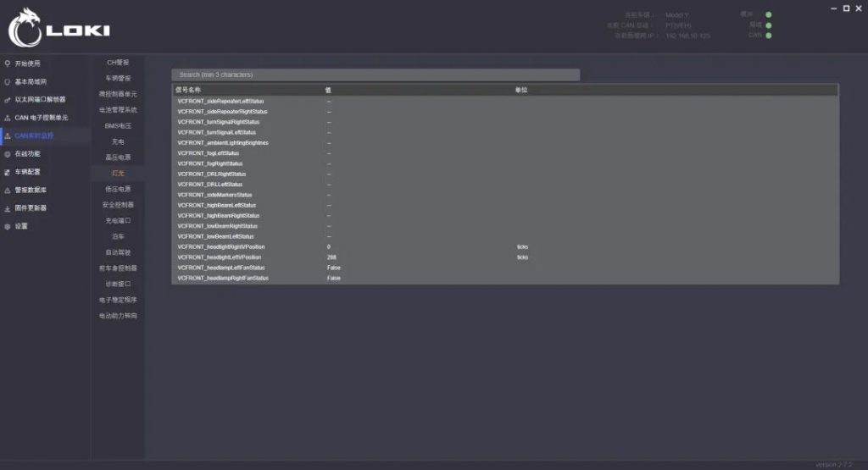Click the LOKI dragon logo
This screenshot has height=470, width=868.
[25, 28]
